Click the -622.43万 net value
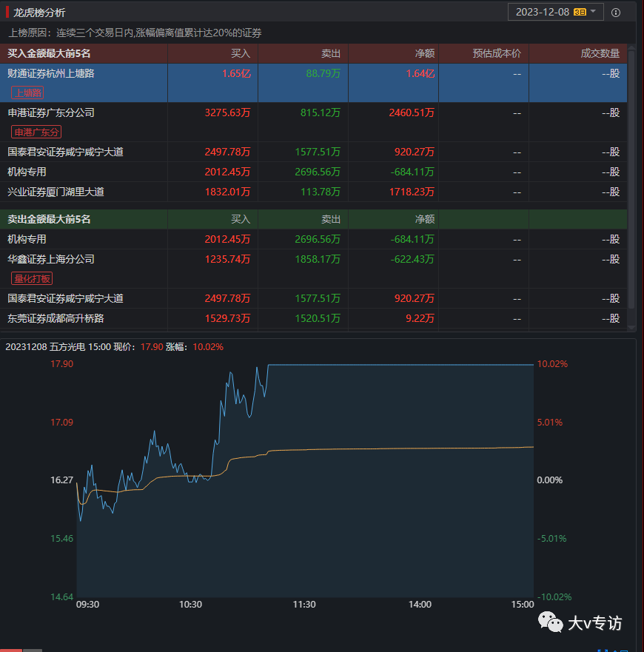 click(x=412, y=259)
